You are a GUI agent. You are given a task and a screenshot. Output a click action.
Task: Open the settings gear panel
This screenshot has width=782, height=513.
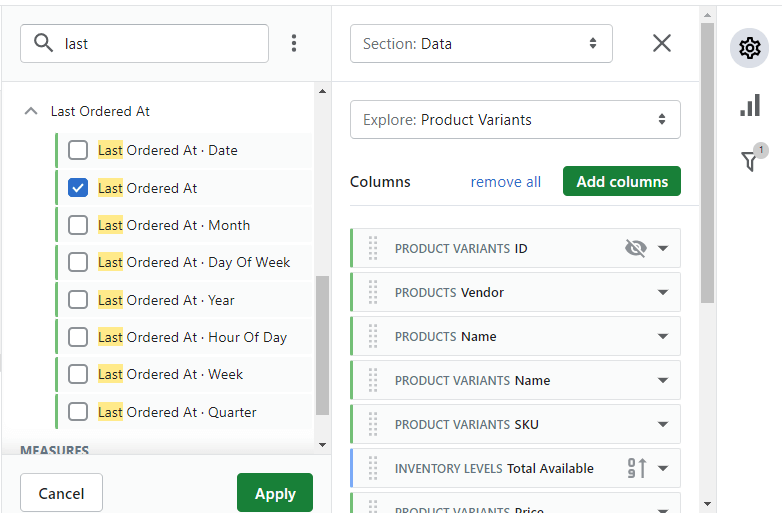749,48
